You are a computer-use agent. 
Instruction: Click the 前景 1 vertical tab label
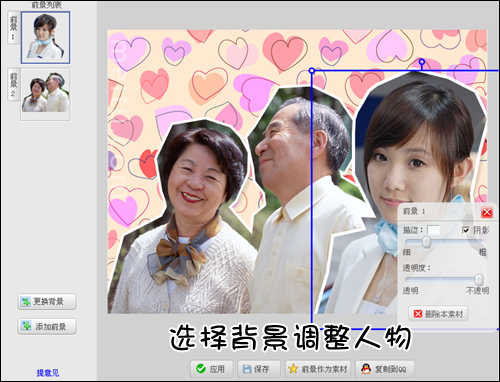pyautogui.click(x=13, y=28)
